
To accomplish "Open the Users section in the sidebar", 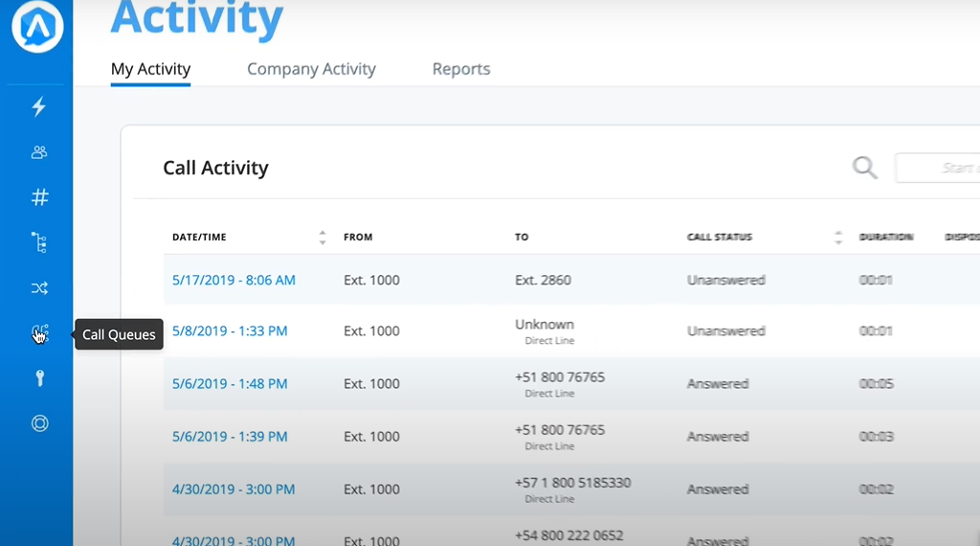I will [x=39, y=152].
